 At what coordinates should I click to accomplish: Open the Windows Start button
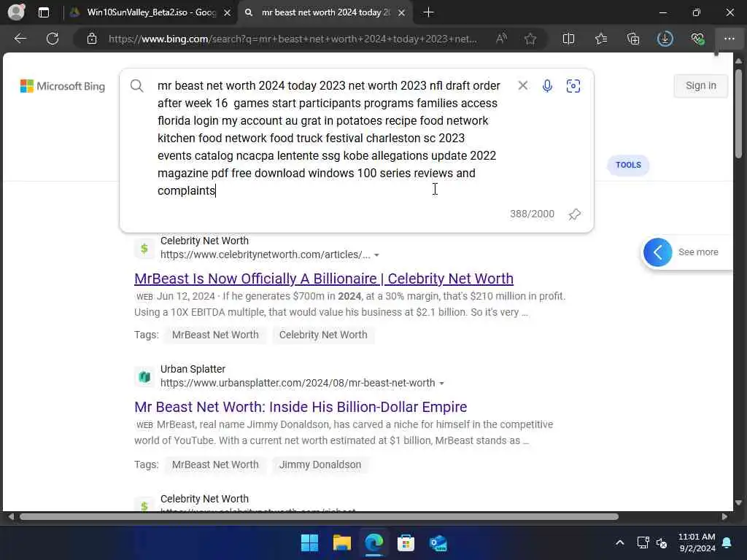coord(309,542)
